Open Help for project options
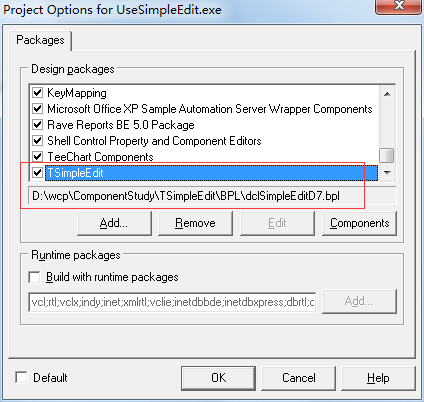424x402 pixels. coord(378,378)
